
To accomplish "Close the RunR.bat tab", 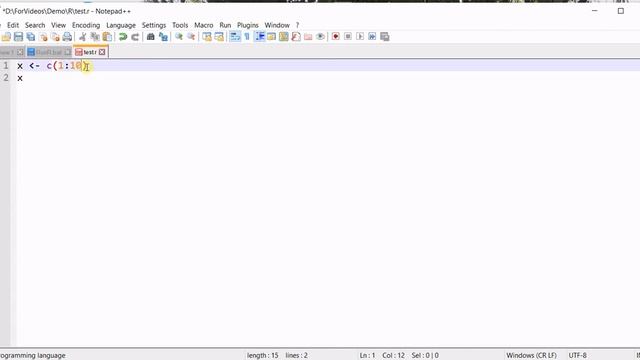I will 68,52.
